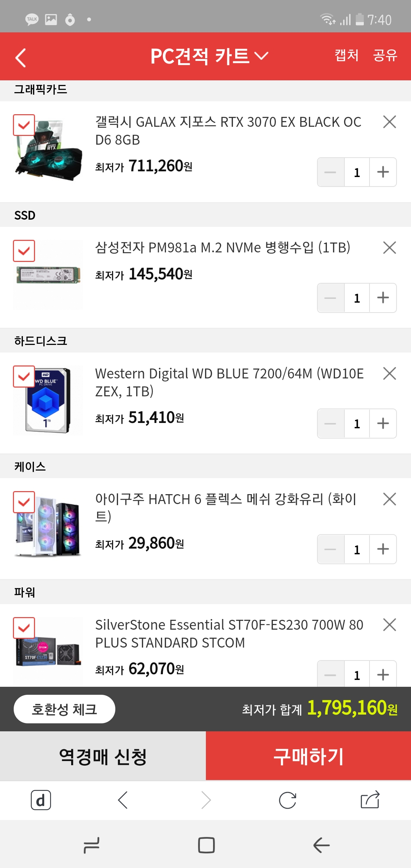Increase quantity of the RTX 3070 card
411x868 pixels.
[383, 172]
